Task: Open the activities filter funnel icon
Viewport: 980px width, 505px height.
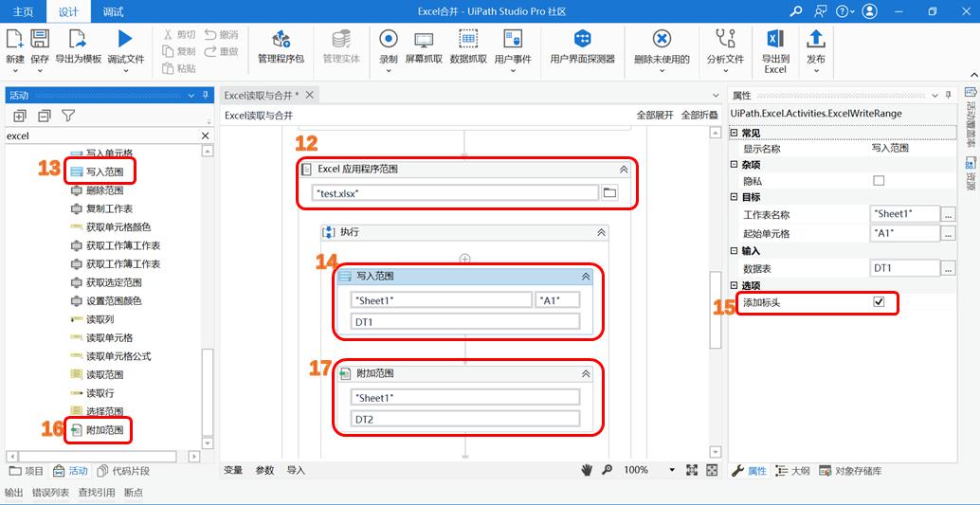Action: click(x=68, y=116)
